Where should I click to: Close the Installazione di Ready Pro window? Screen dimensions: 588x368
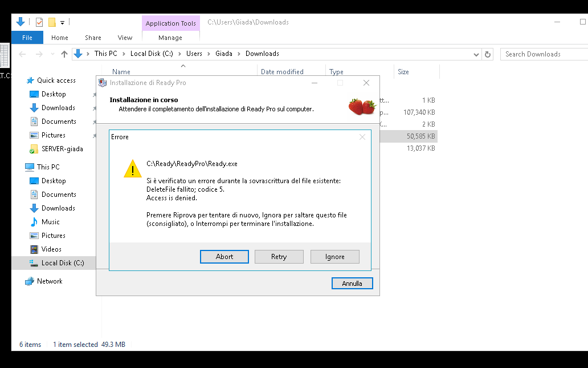[366, 83]
